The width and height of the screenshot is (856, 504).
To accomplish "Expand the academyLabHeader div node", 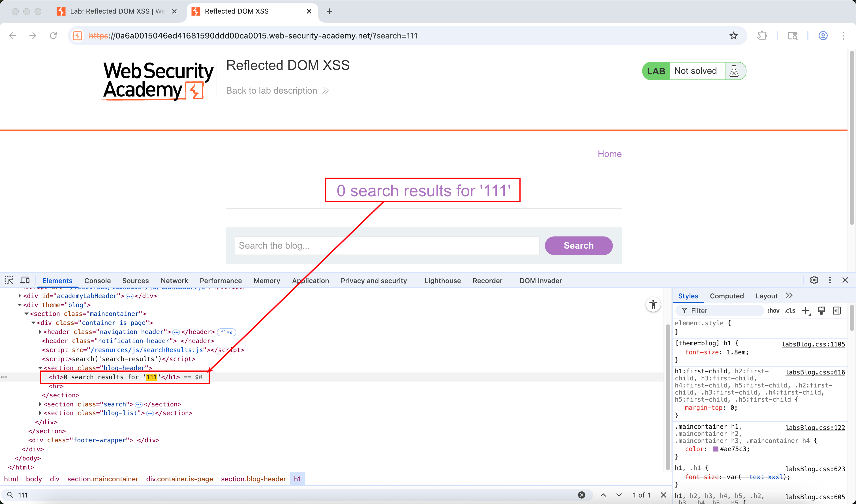I will 20,296.
